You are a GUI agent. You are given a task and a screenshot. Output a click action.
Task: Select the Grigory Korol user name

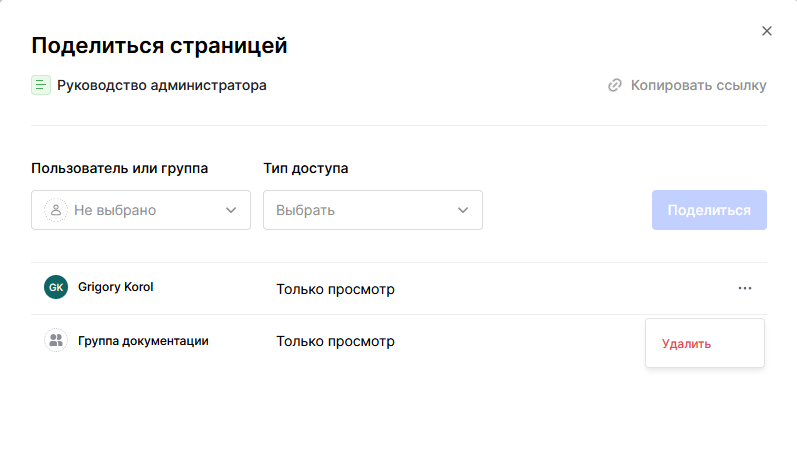pyautogui.click(x=116, y=287)
